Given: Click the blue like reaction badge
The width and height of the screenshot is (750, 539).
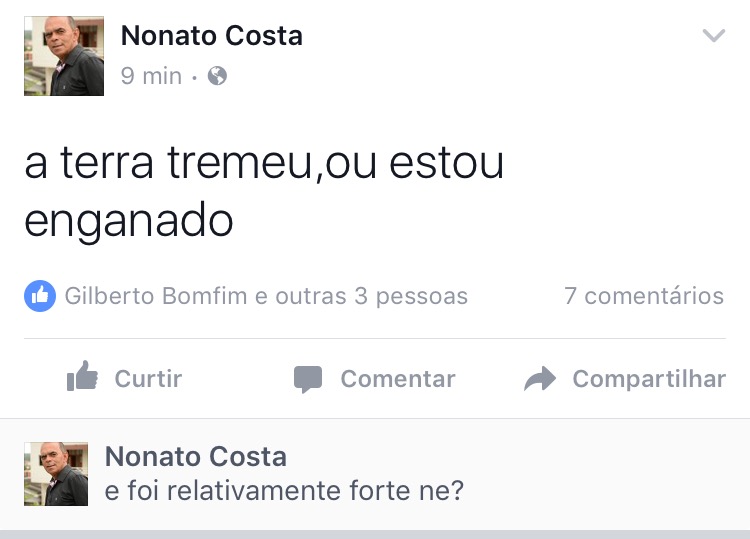Looking at the screenshot, I should pyautogui.click(x=40, y=296).
